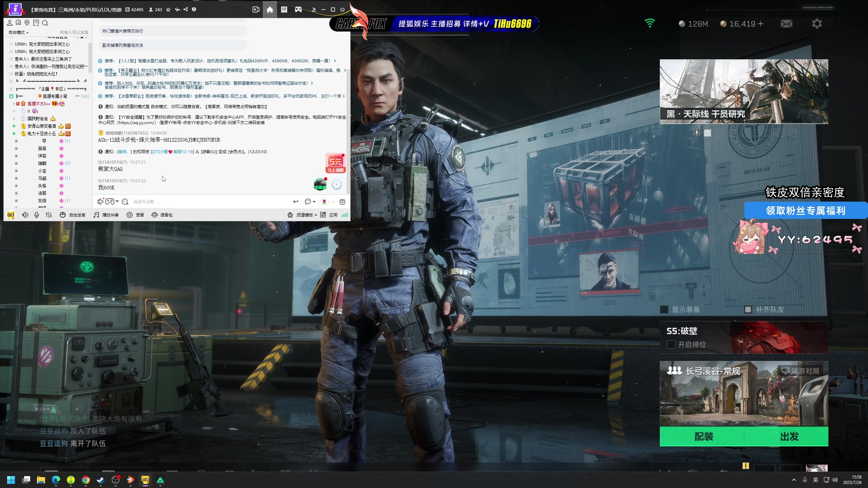Select the 长弓溪谷-常规 map card
The height and width of the screenshot is (488, 868).
pos(744,393)
